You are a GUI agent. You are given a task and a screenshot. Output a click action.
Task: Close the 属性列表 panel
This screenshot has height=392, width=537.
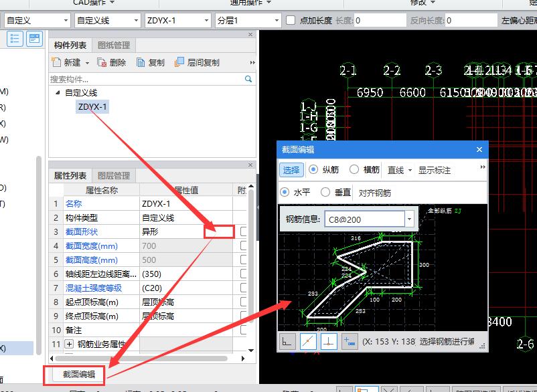[x=250, y=165]
